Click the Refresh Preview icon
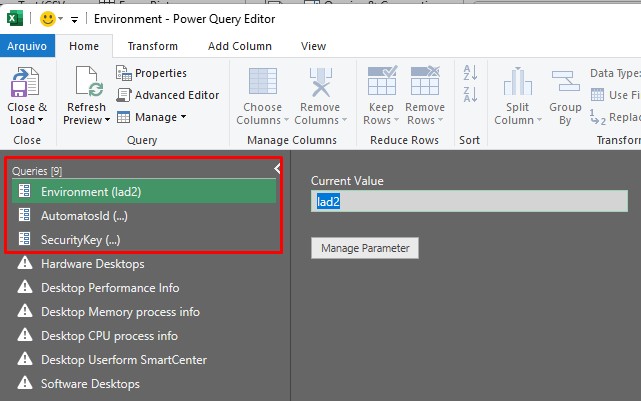This screenshot has height=401, width=641. point(89,81)
